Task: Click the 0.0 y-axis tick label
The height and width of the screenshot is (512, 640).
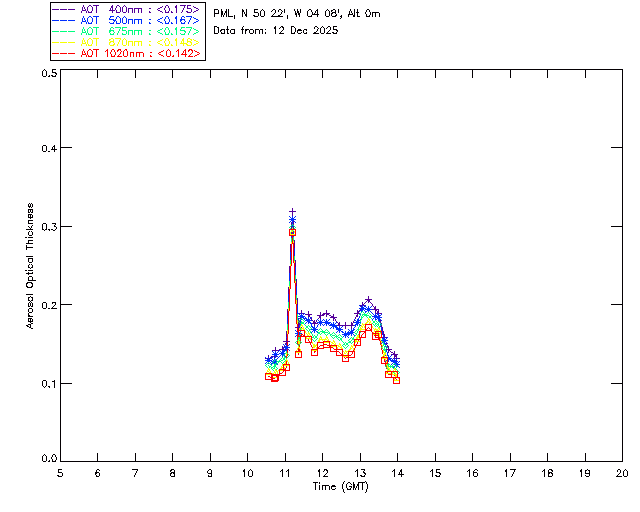Action: tap(49, 459)
